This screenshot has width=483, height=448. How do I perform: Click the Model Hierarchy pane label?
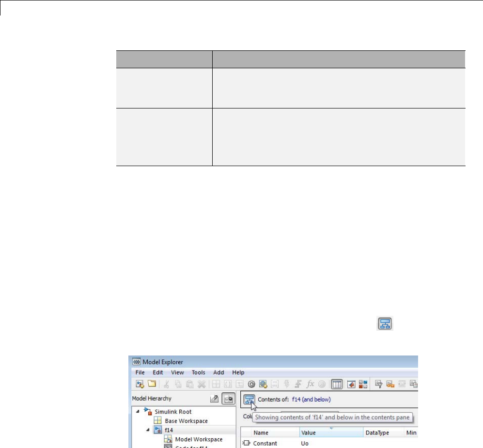(152, 399)
